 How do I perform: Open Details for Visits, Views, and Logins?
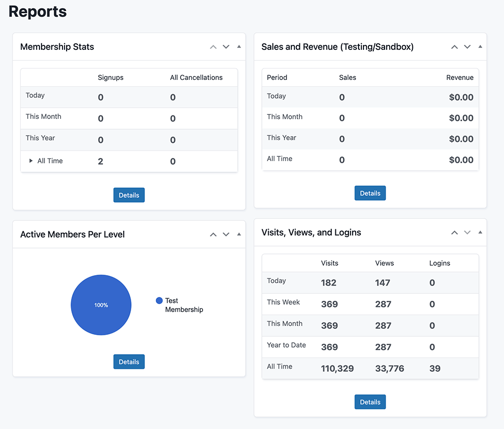370,402
